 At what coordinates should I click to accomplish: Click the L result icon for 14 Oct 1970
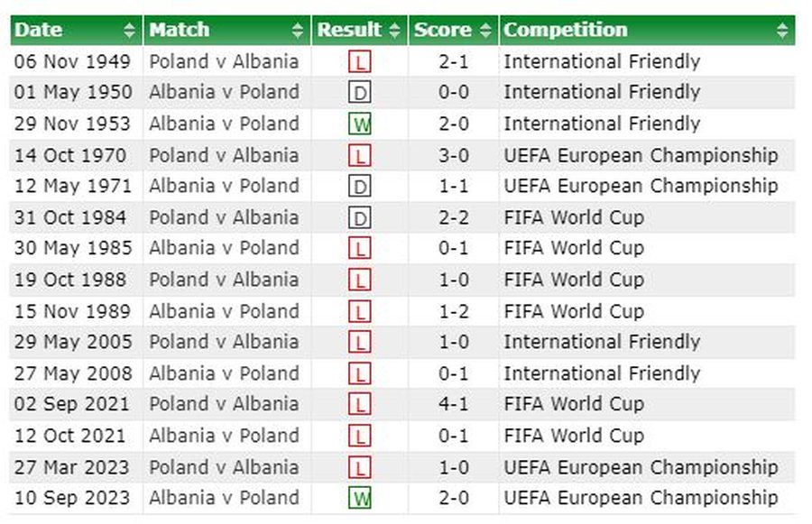tap(360, 156)
